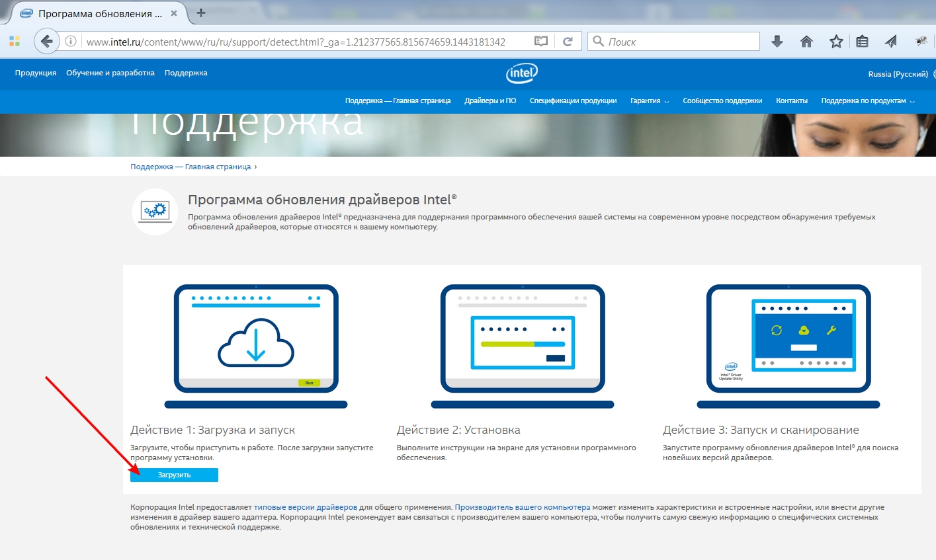Show bookmarks list icon
Image resolution: width=936 pixels, height=560 pixels.
click(x=862, y=42)
